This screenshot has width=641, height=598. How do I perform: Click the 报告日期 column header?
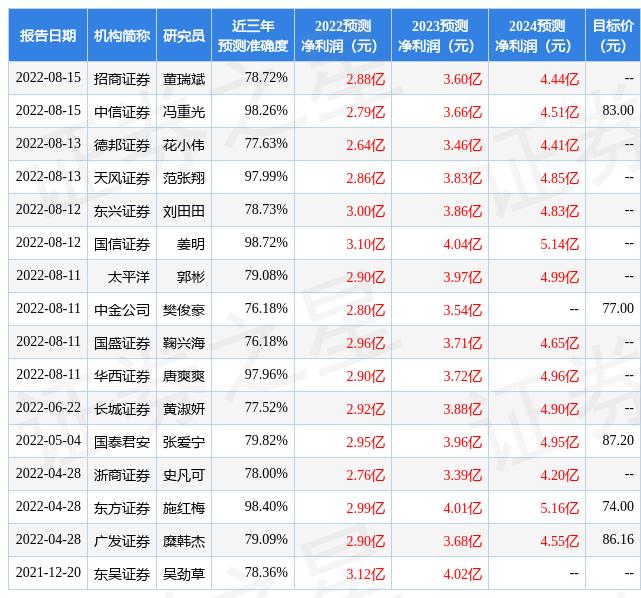tap(48, 36)
